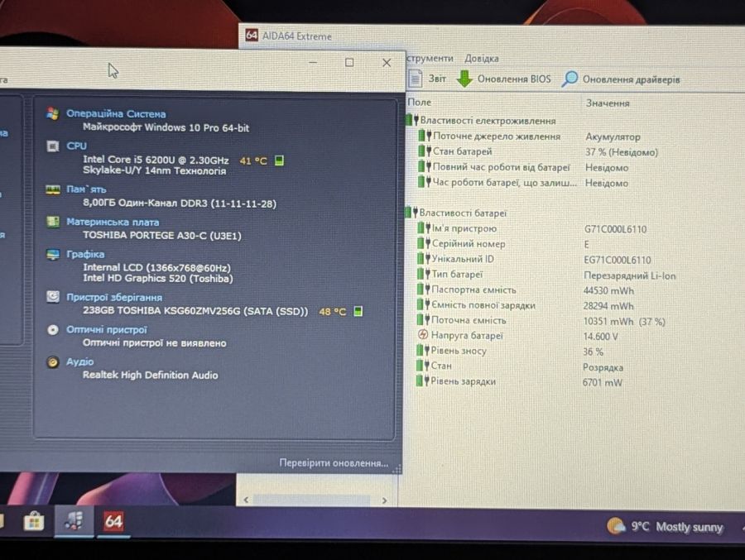The image size is (745, 560).
Task: Click the AIDA64 Extreme title bar logo
Action: (x=252, y=35)
